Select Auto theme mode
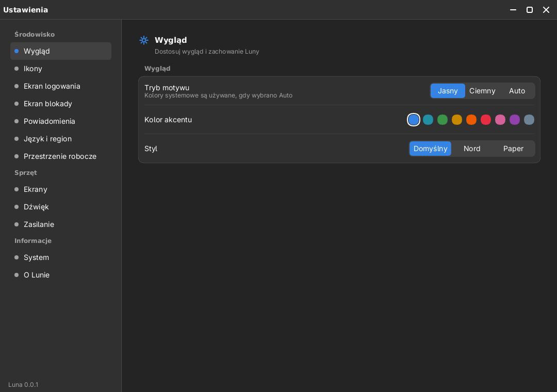Viewport: 557px width, 392px height. pos(517,91)
